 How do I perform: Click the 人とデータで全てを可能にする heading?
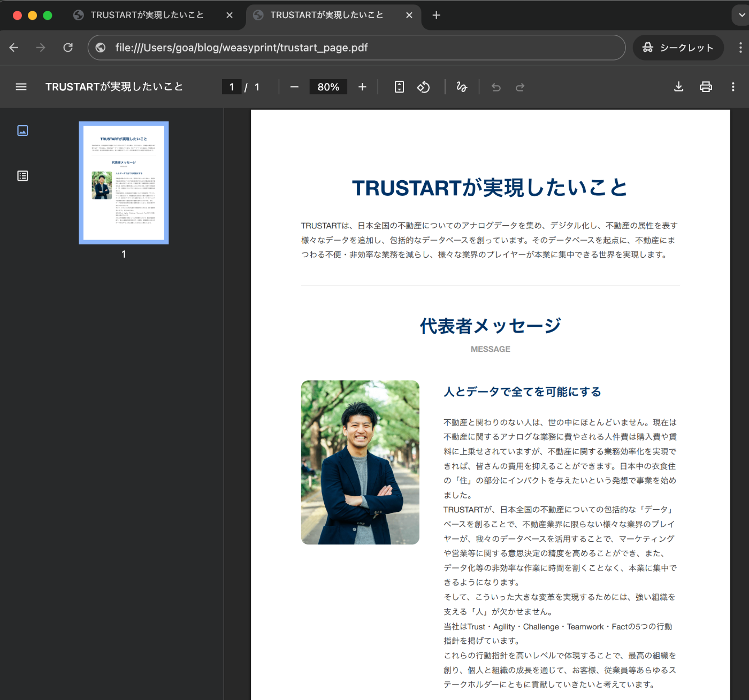click(522, 391)
